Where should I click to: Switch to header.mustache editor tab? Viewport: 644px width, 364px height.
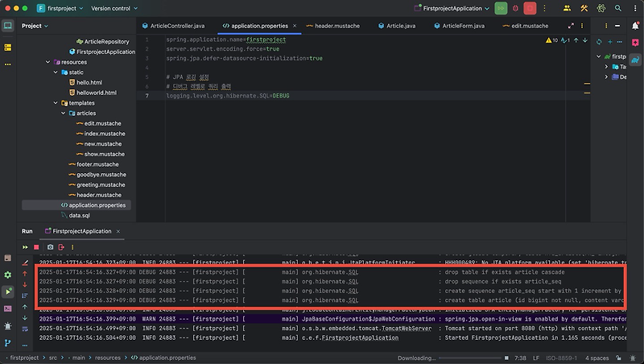click(333, 26)
